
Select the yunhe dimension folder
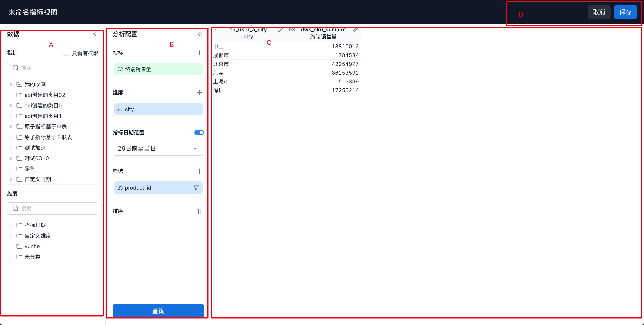tap(32, 246)
